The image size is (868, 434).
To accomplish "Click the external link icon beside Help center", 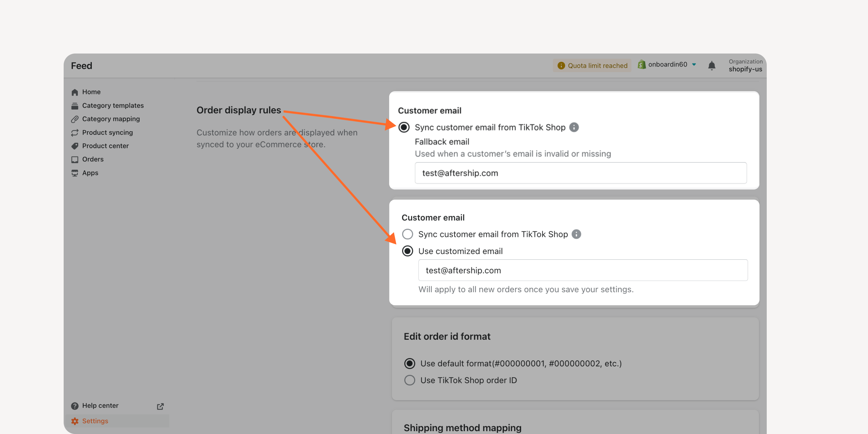I will [160, 407].
